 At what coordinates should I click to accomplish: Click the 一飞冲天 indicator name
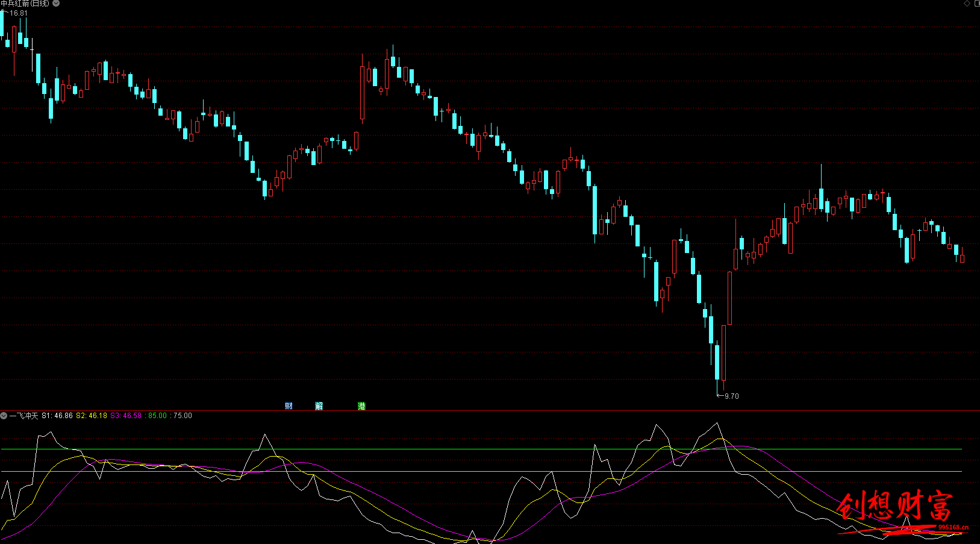[x=23, y=416]
